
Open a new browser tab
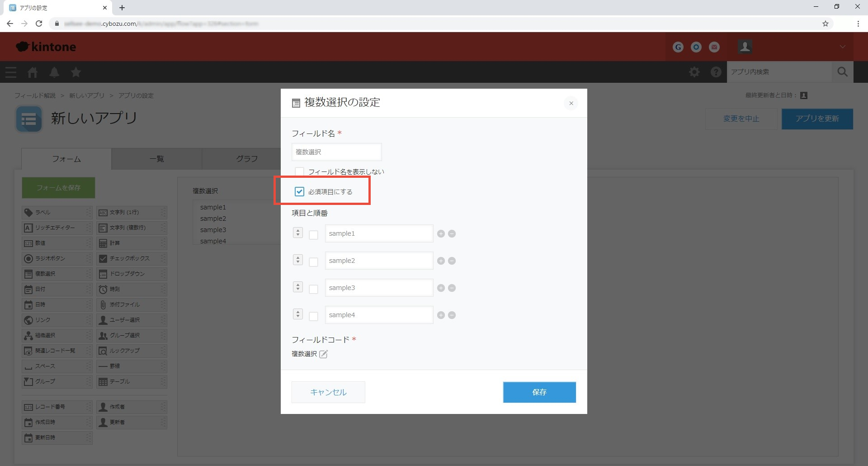pos(122,8)
